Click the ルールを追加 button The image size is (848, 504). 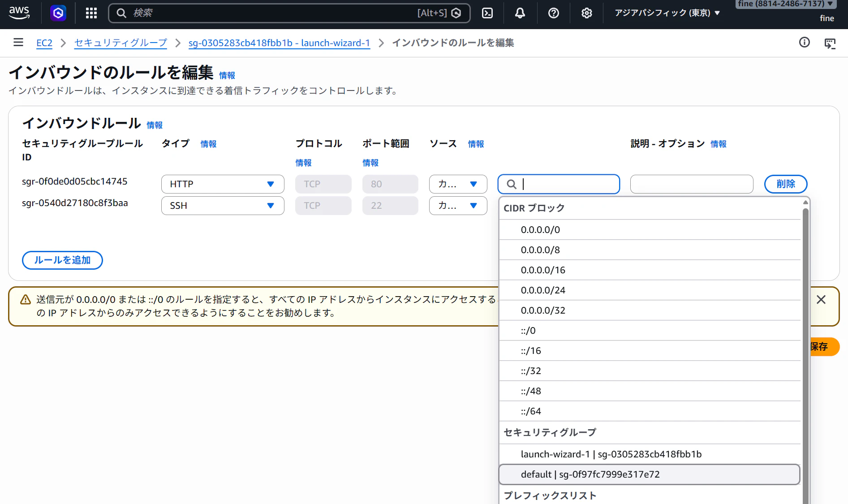click(62, 260)
